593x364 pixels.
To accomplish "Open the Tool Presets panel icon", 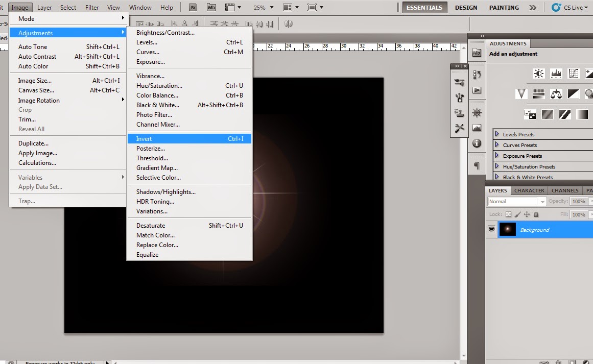I will 460,128.
